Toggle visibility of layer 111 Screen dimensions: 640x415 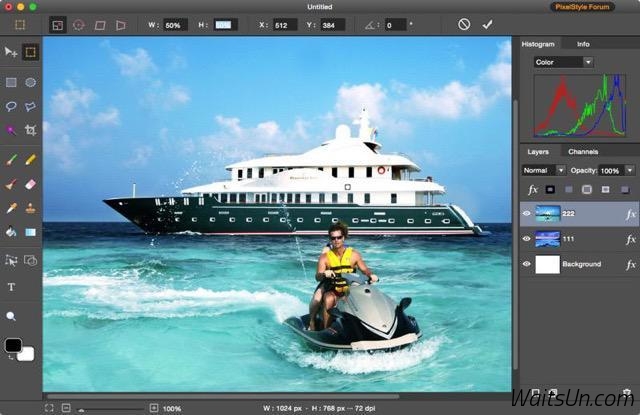click(526, 239)
